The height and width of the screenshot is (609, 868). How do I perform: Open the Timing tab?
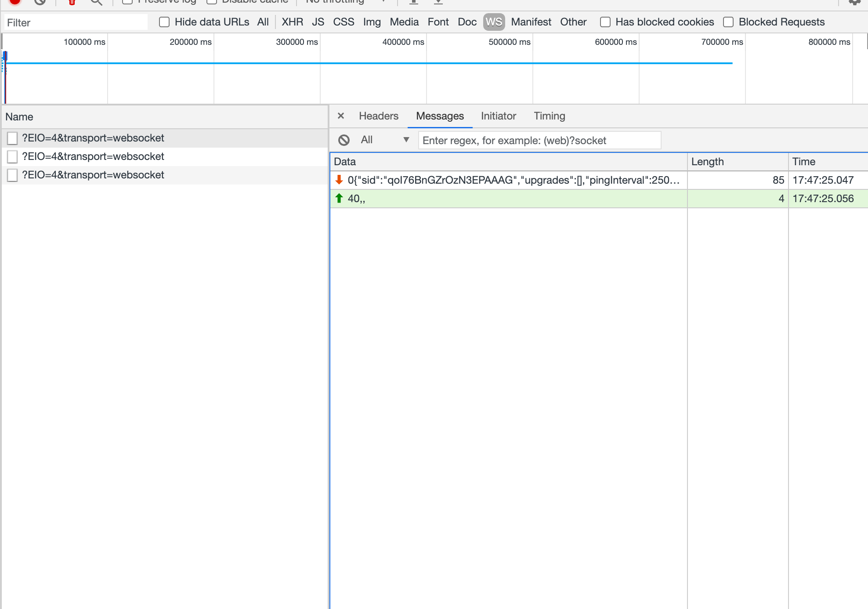pyautogui.click(x=549, y=116)
